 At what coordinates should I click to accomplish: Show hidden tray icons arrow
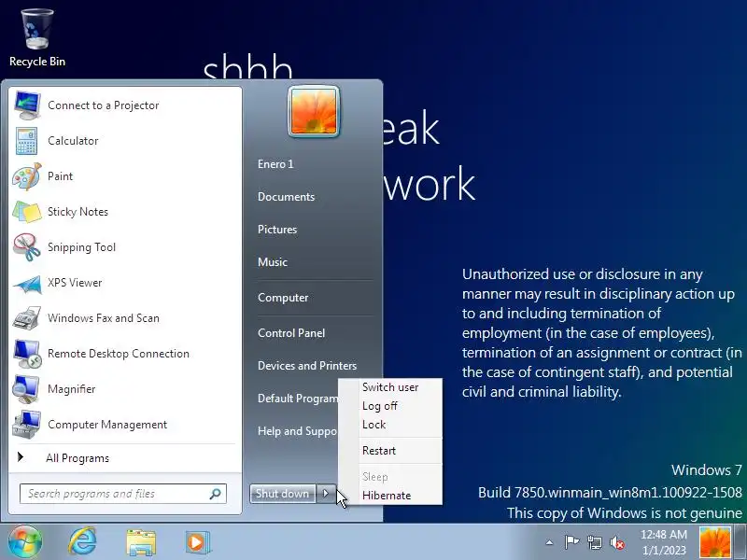click(x=549, y=542)
